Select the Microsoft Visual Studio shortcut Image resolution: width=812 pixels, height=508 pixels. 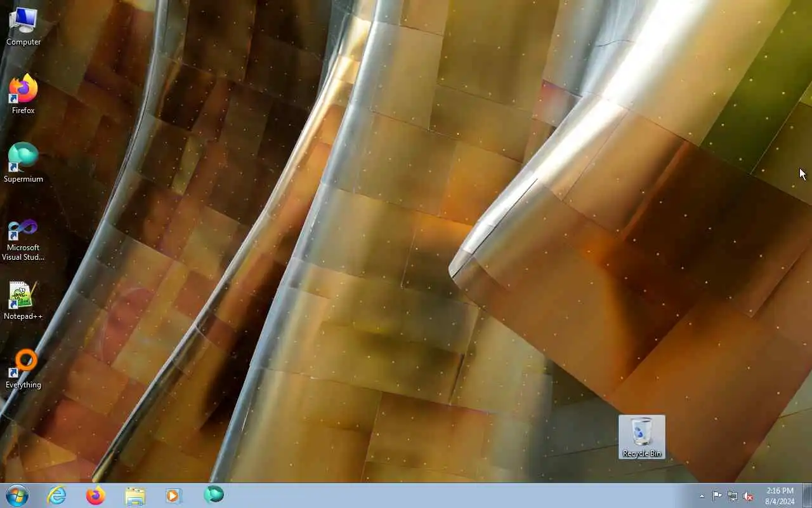click(x=23, y=240)
